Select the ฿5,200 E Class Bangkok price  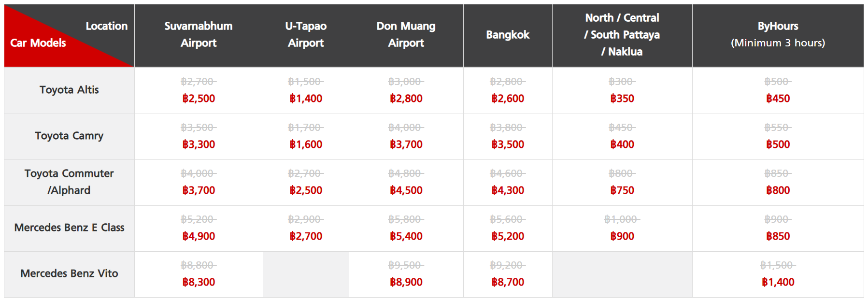508,236
